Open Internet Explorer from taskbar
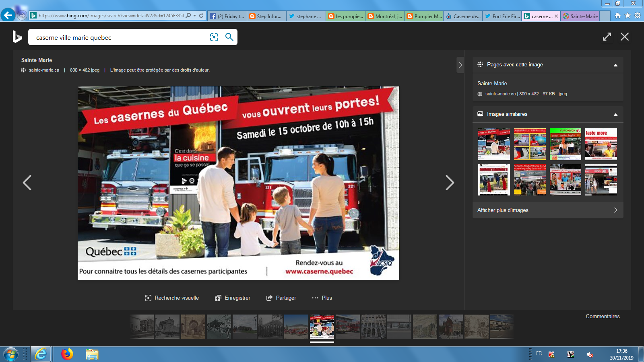 pos(41,354)
